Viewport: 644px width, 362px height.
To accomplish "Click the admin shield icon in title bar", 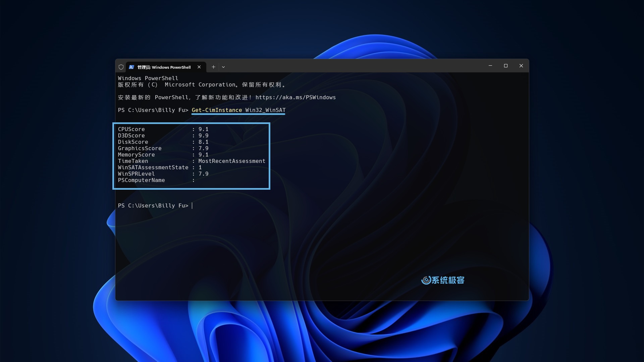I will 121,67.
